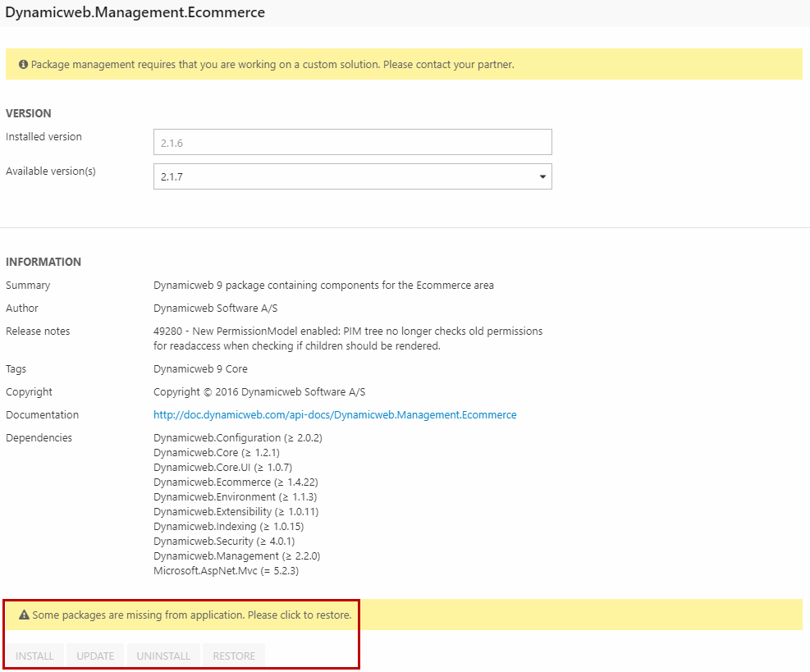Click the Installed version field showing 2.1.6
Screen dimensions: 810x672
pyautogui.click(x=352, y=142)
